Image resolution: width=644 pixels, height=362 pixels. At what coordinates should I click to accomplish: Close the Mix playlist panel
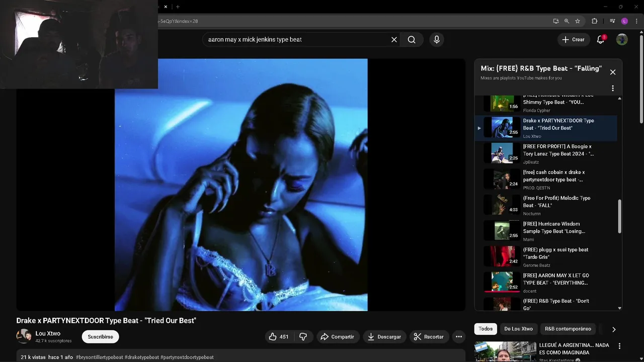tap(612, 72)
